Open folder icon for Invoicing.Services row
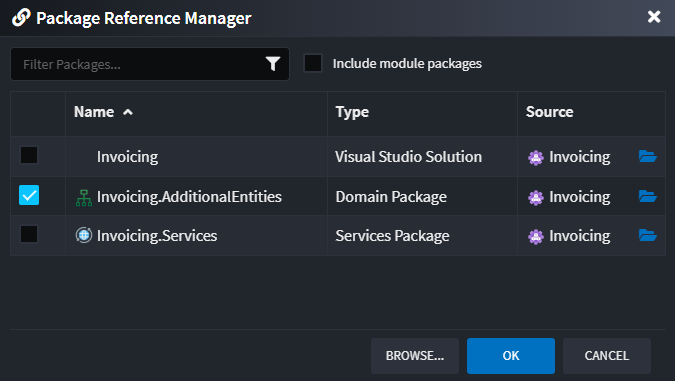Viewport: 675px width, 381px height. [647, 235]
